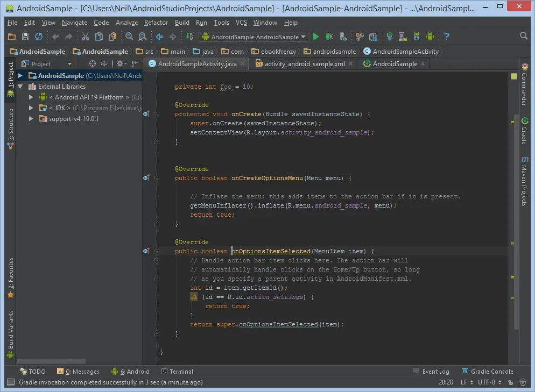Open the Terminal tool window button
Viewport: 535px width, 392px height.
177,372
